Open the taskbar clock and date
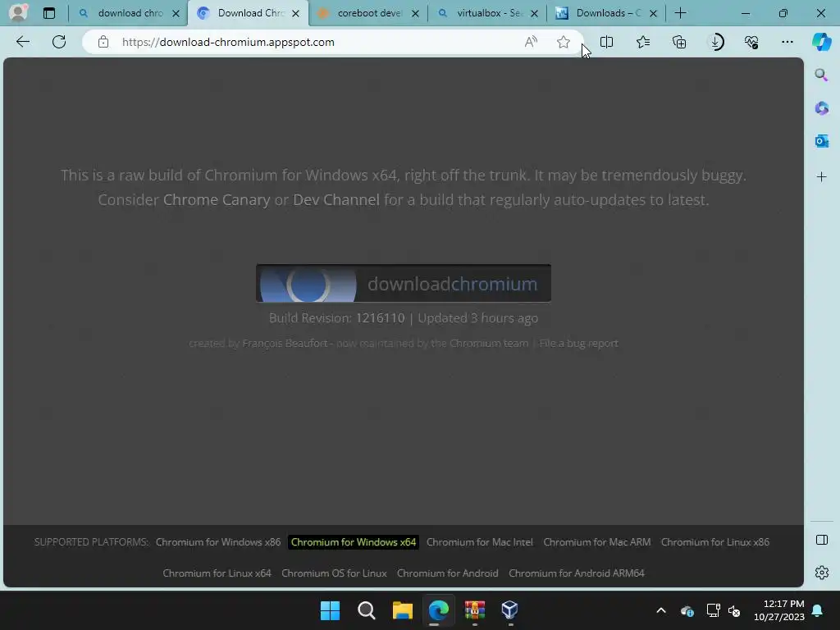Screen dimensions: 840x630 pos(779,610)
